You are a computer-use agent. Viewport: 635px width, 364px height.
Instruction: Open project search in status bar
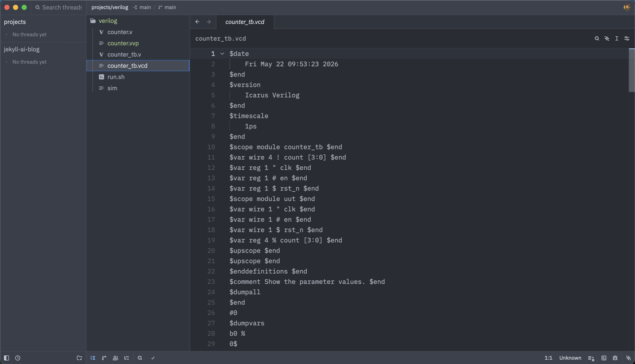point(140,358)
